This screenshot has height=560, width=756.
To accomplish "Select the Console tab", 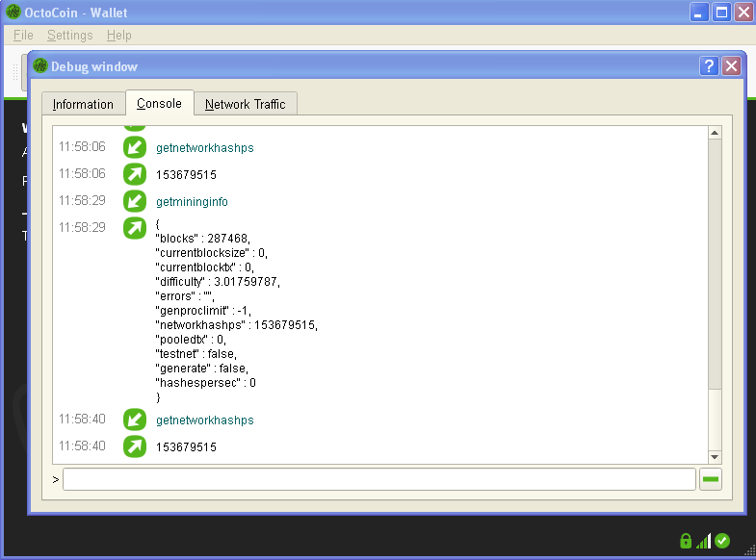I will tap(160, 103).
